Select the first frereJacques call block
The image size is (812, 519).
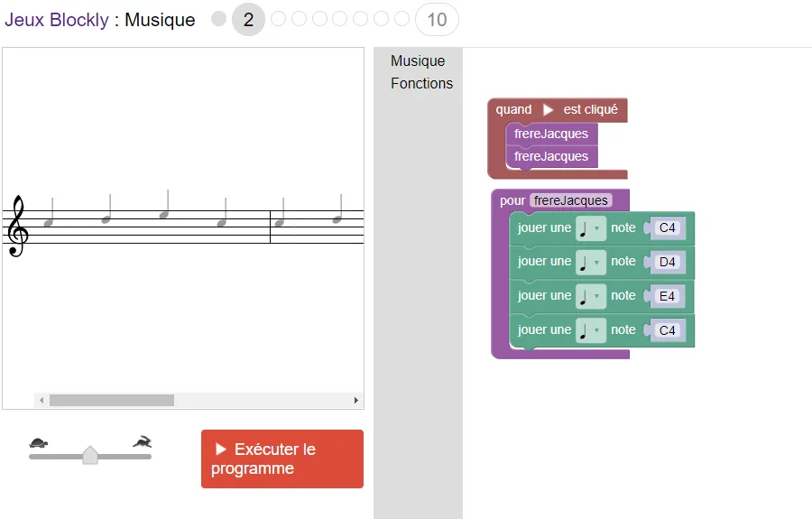(550, 134)
